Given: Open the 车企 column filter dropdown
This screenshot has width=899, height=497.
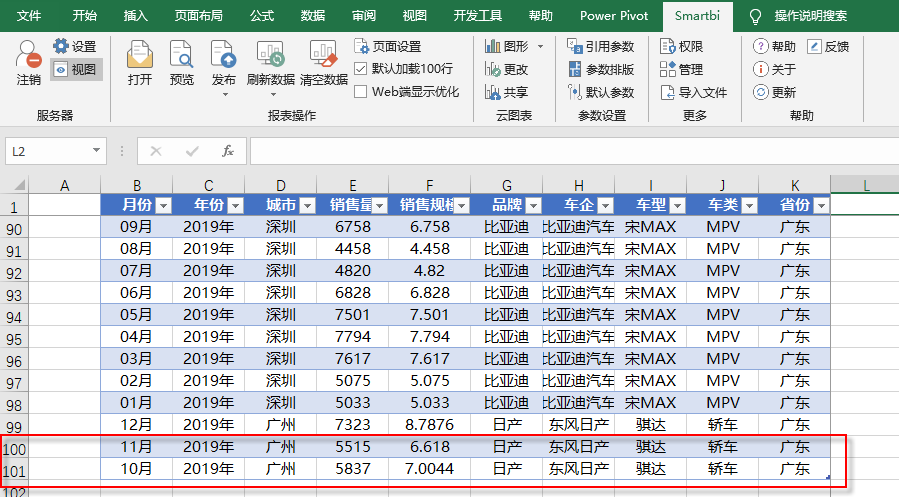Looking at the screenshot, I should [x=605, y=205].
